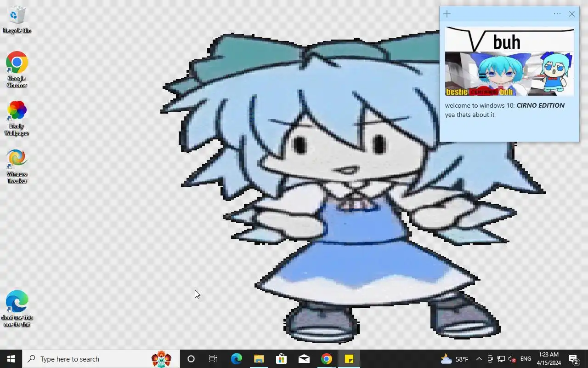Open the Windows Start menu
588x368 pixels.
click(x=11, y=359)
